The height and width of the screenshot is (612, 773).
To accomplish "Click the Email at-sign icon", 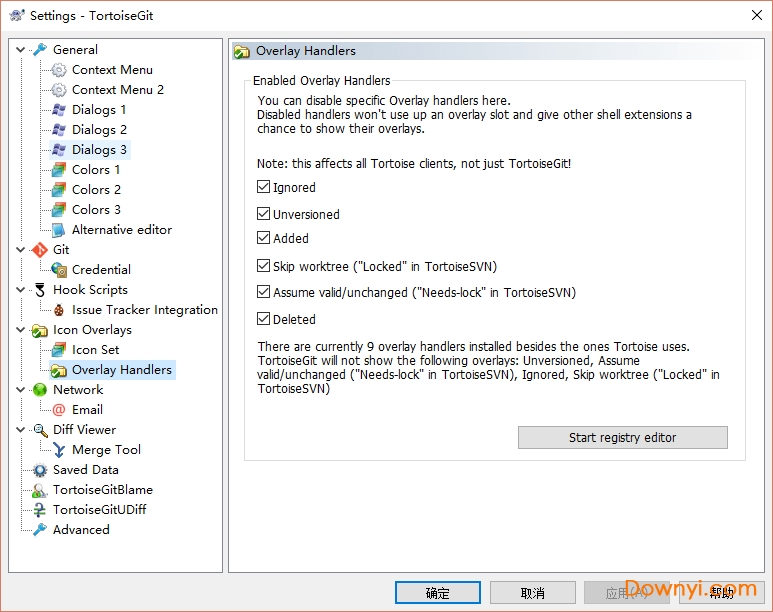I will click(x=59, y=410).
